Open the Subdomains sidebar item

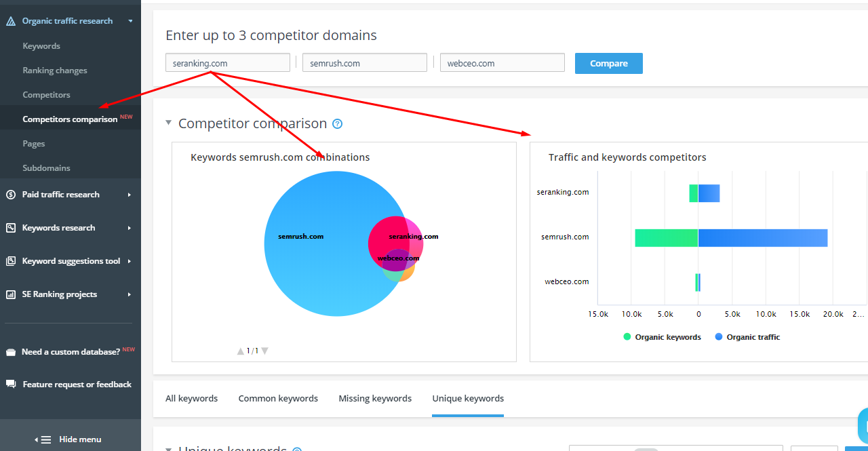(46, 168)
